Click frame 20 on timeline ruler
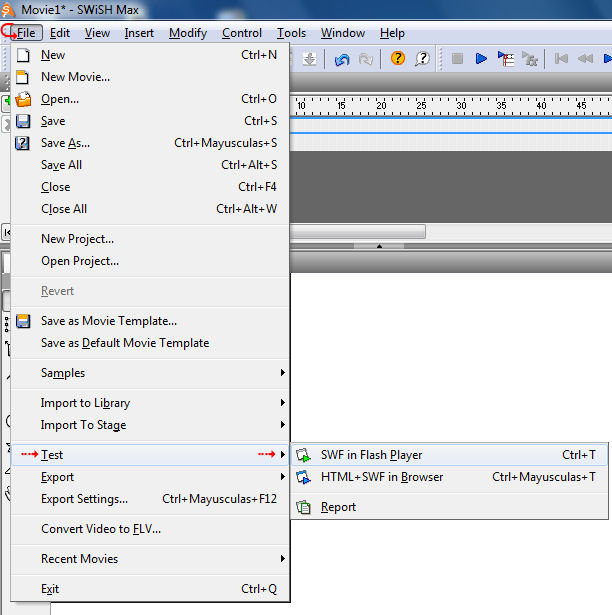The width and height of the screenshot is (612, 615). [x=381, y=106]
